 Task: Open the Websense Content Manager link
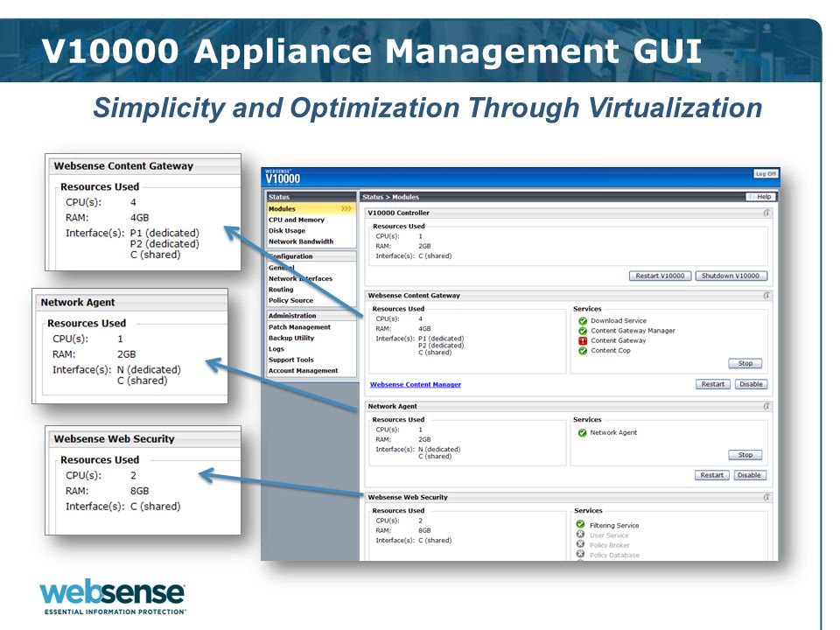click(415, 385)
